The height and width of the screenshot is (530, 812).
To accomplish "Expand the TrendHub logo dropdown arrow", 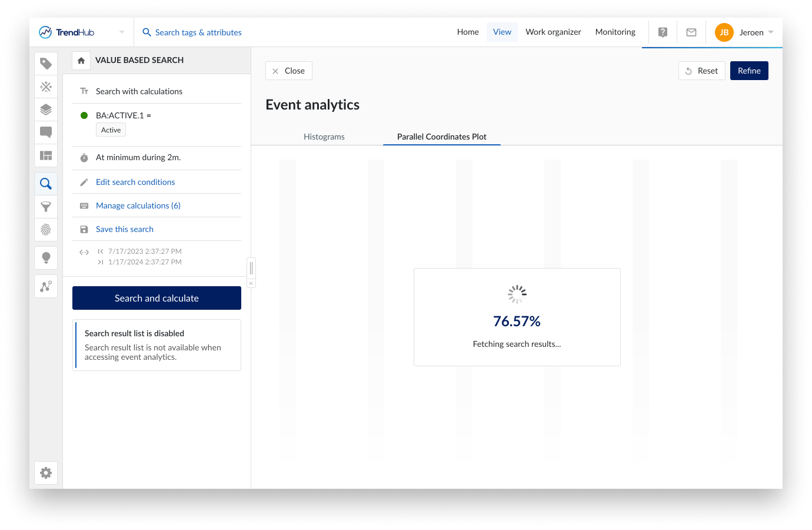I will coord(122,32).
